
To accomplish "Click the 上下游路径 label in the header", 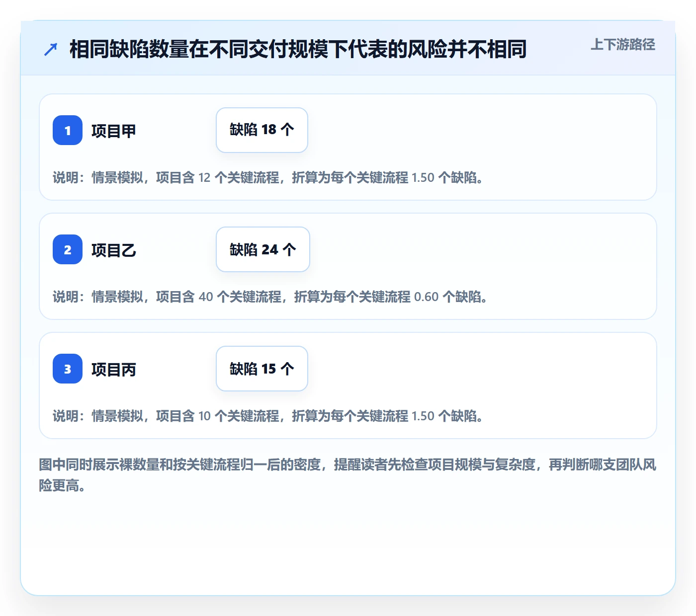I will [623, 45].
